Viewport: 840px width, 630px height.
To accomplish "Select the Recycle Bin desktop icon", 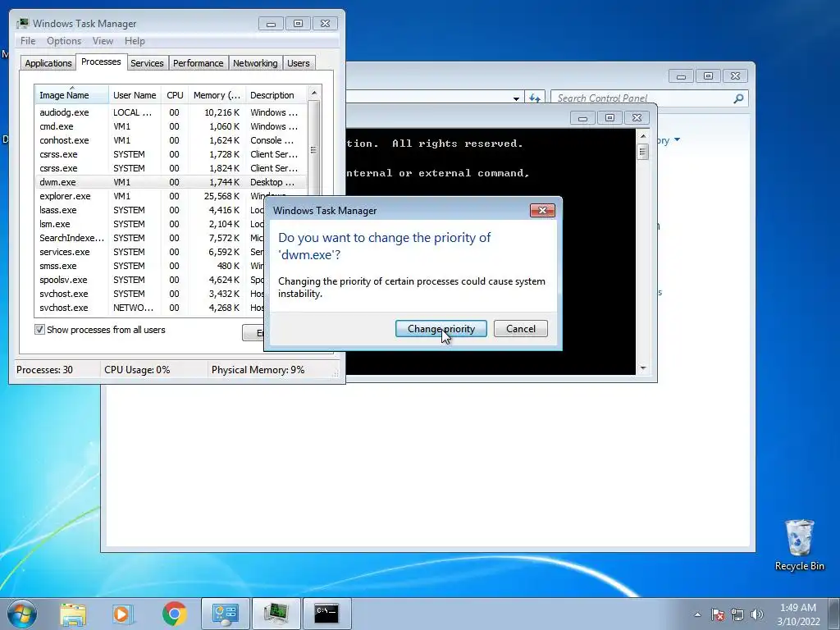I will pyautogui.click(x=799, y=545).
